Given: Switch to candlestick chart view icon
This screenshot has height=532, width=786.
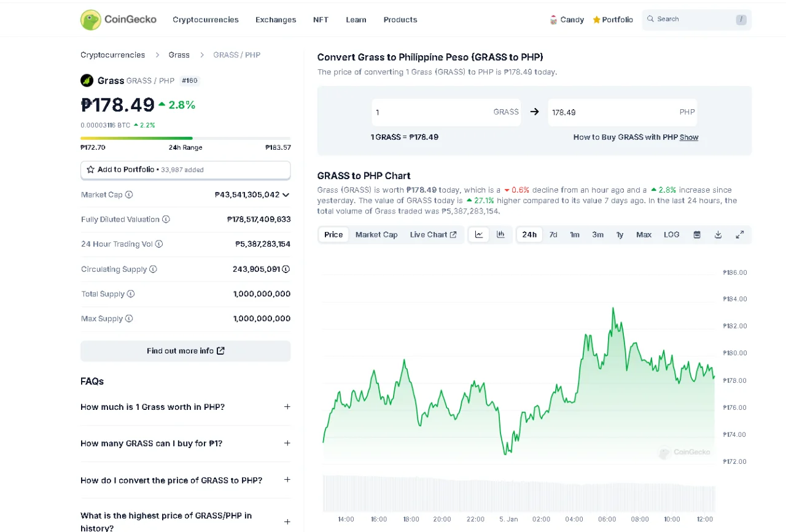Looking at the screenshot, I should point(500,234).
